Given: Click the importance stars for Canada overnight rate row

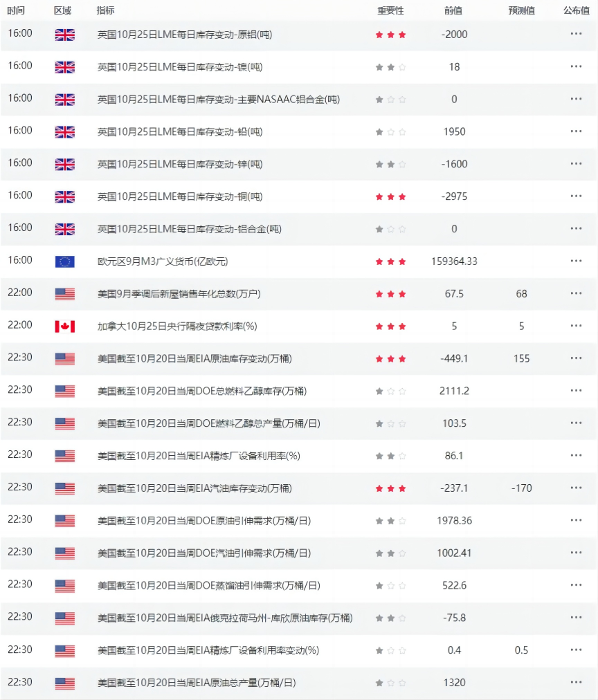Looking at the screenshot, I should tap(390, 326).
